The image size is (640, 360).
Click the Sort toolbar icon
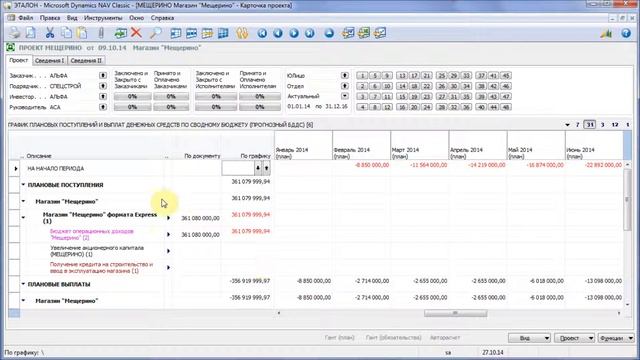point(242,33)
